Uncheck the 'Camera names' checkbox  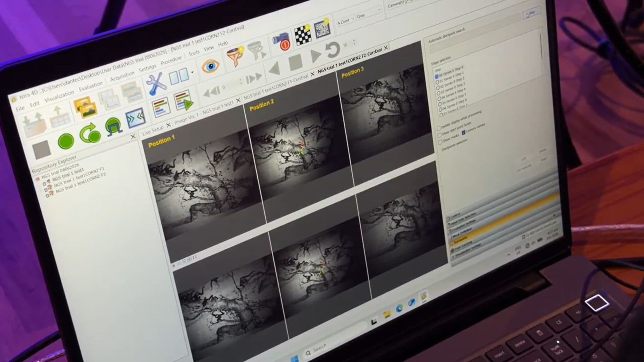click(464, 133)
